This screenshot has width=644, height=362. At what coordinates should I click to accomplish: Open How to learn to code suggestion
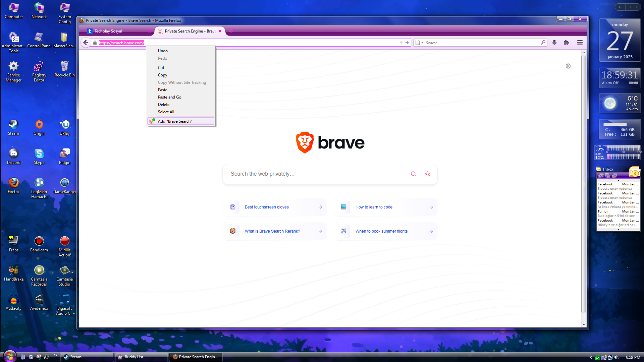pos(385,207)
